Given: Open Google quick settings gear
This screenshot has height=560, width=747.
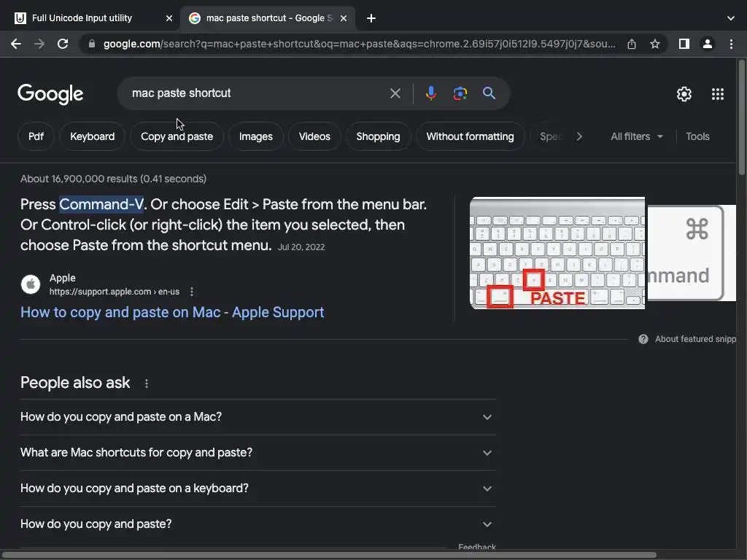Looking at the screenshot, I should (x=684, y=94).
